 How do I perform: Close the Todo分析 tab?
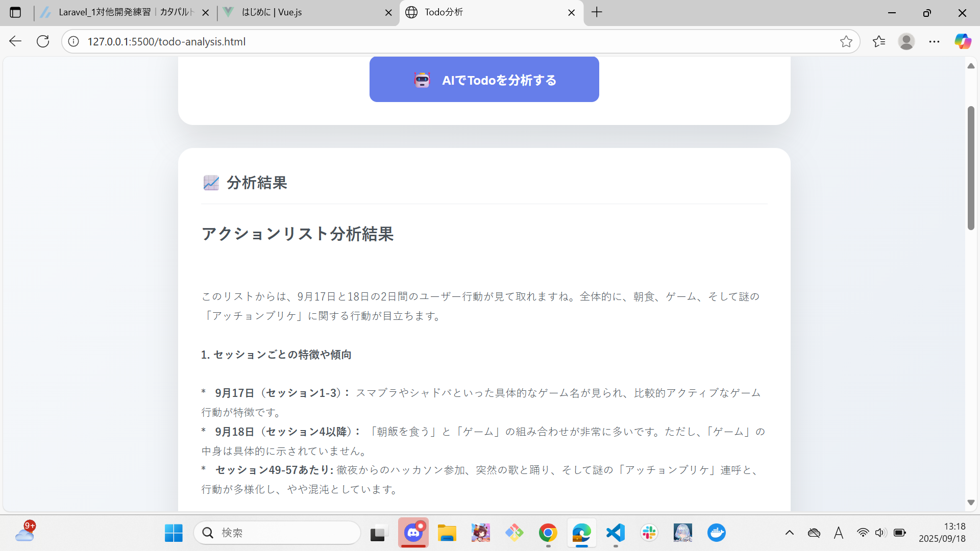tap(572, 13)
